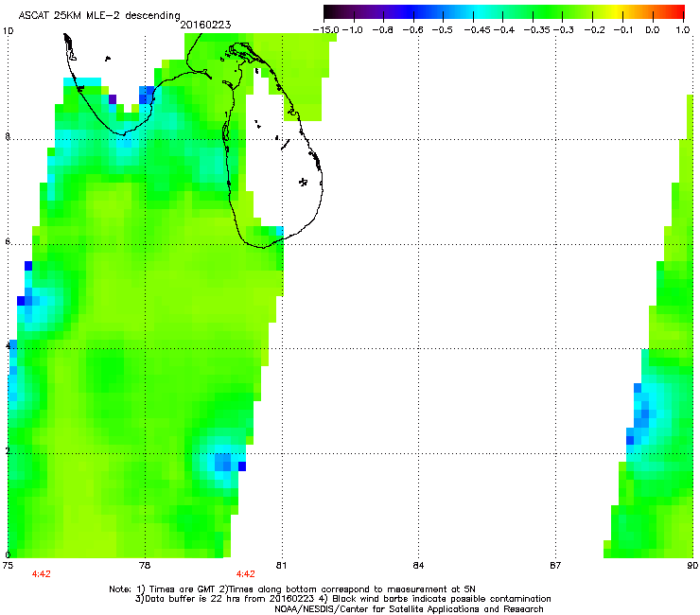Screen dimensions: 700x615
Task: Click the longitude axis label '90'
Action: [692, 566]
